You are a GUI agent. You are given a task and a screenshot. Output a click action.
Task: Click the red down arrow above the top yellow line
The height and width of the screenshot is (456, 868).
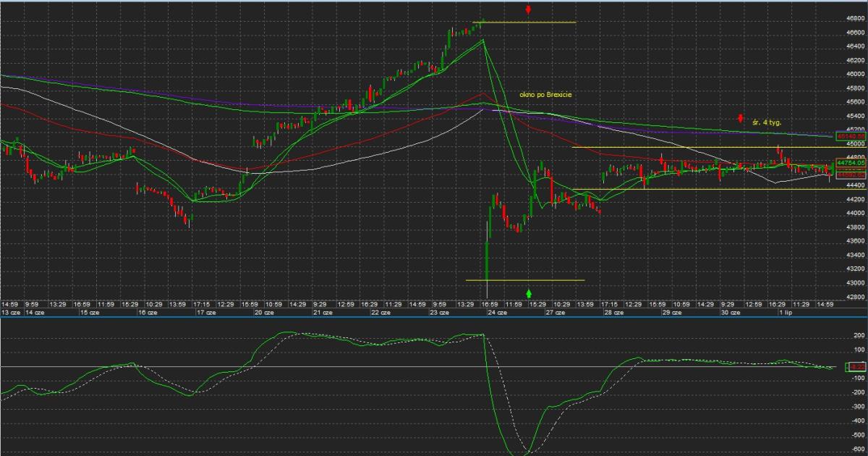(529, 9)
